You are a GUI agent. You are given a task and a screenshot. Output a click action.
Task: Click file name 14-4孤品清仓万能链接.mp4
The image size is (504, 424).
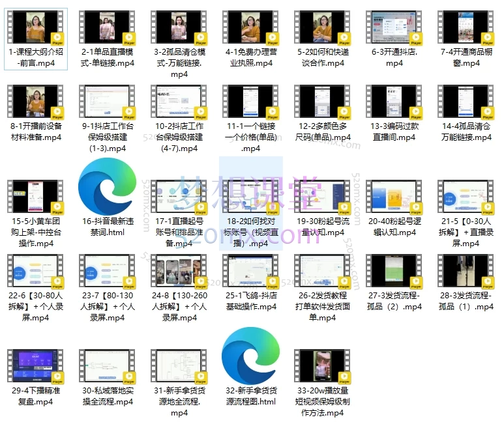(x=466, y=132)
